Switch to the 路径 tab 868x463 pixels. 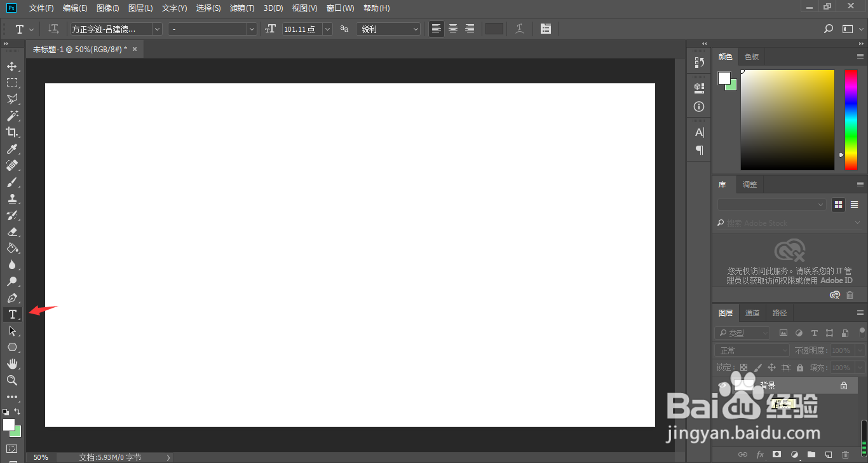tap(780, 313)
